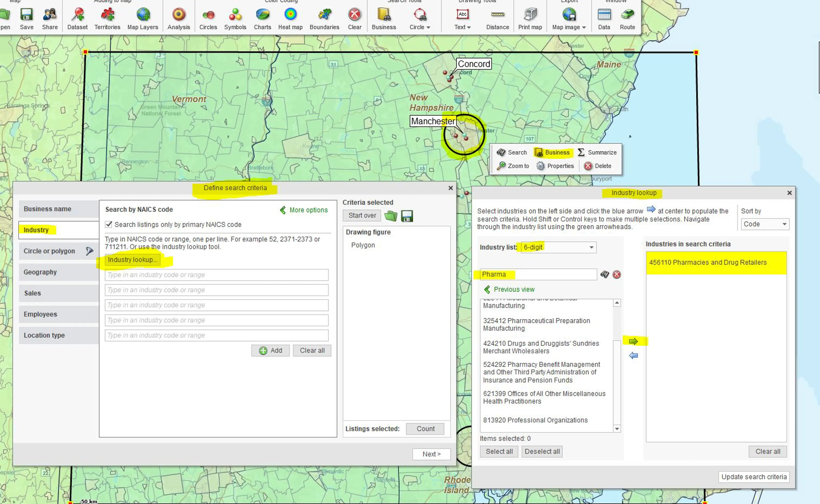This screenshot has width=820, height=504.
Task: Click the Deselect all button
Action: point(542,451)
